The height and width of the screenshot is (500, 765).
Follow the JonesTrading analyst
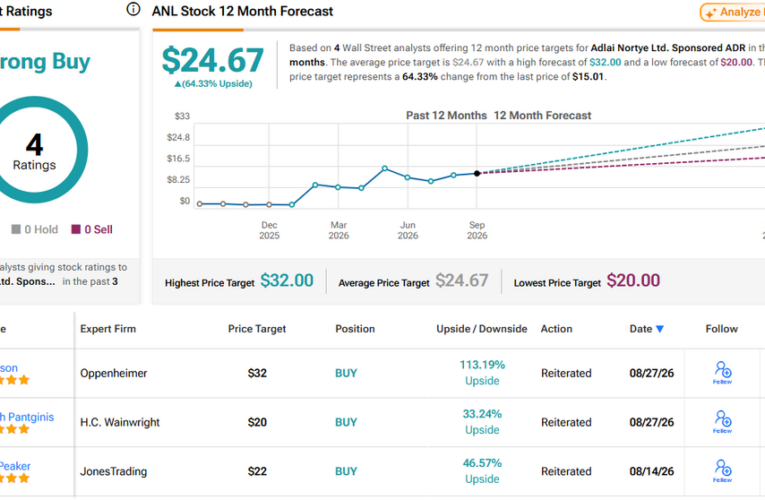pyautogui.click(x=723, y=471)
